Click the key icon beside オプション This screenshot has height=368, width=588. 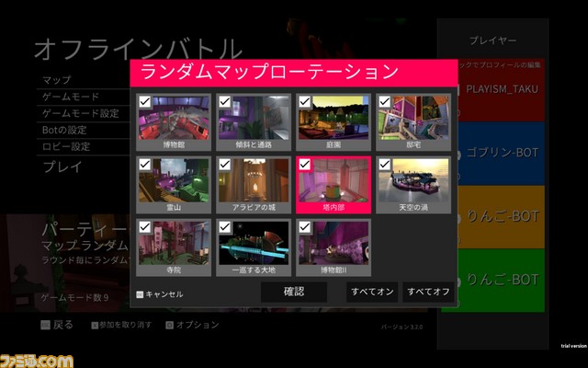click(169, 325)
